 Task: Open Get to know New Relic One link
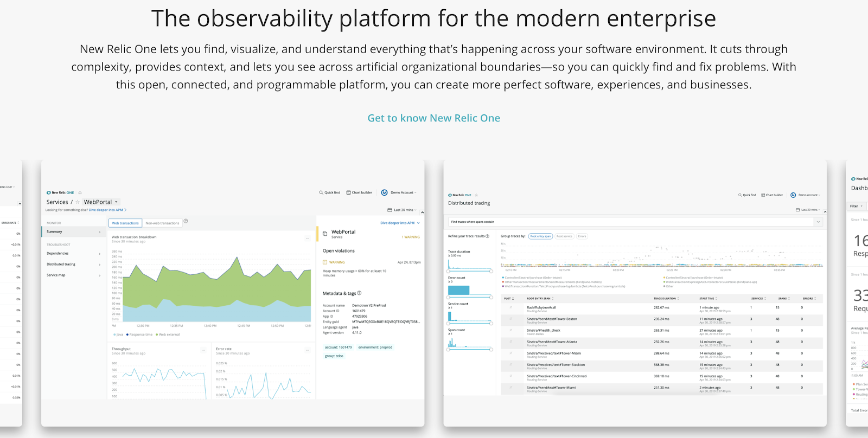coord(434,118)
